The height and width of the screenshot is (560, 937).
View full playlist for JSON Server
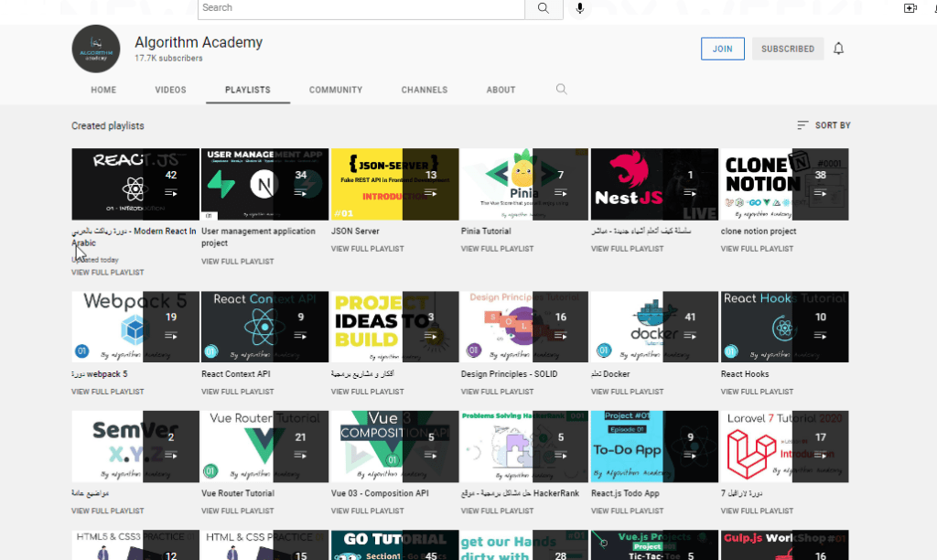(366, 249)
